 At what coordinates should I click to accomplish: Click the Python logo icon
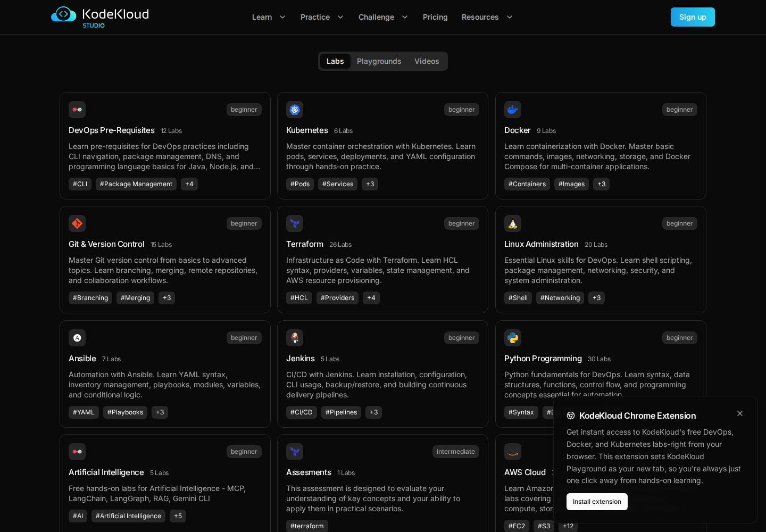click(513, 338)
